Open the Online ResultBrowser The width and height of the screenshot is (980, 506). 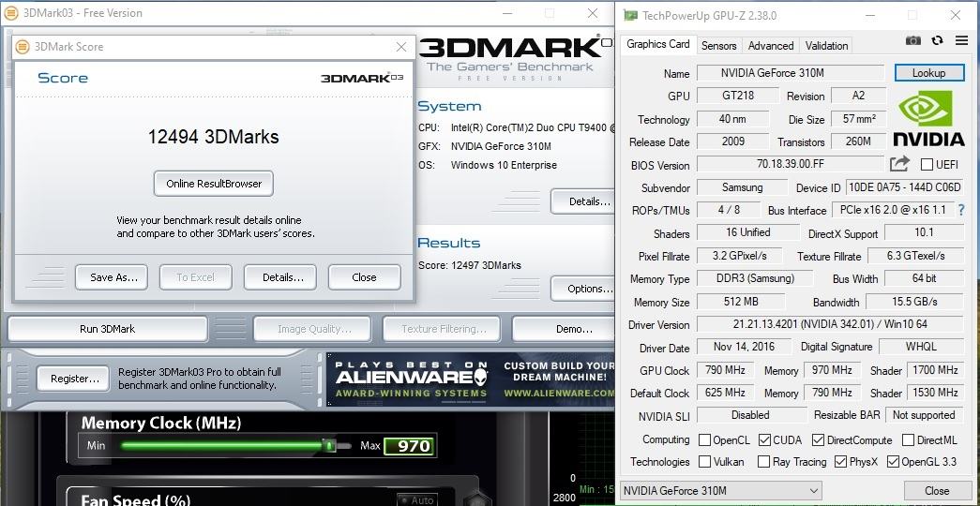(x=214, y=184)
